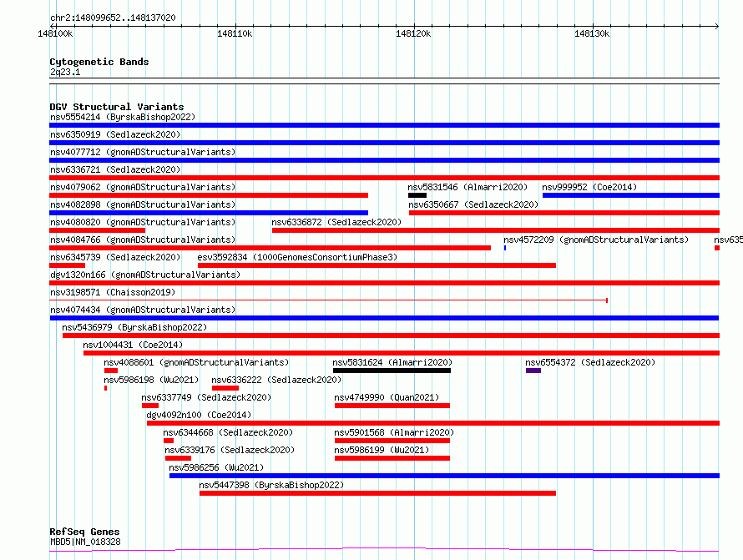This screenshot has height=560, width=743.
Task: Open the nsv4084766 gnomAD variant label
Action: pos(143,240)
